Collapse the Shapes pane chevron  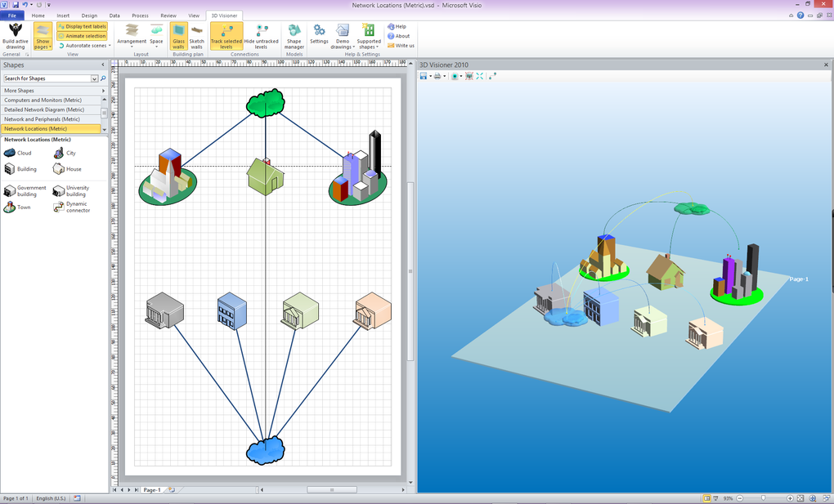[103, 65]
